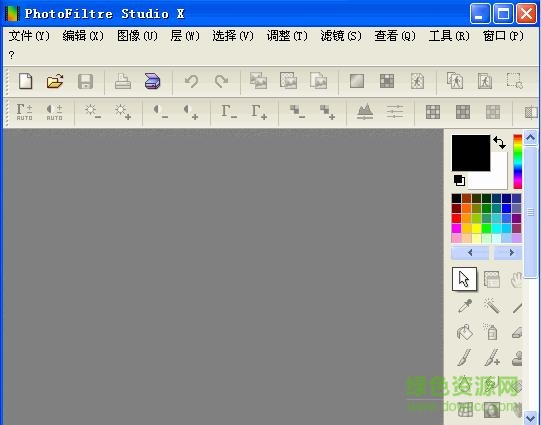
Task: Click the Scanner import icon
Action: [152, 81]
